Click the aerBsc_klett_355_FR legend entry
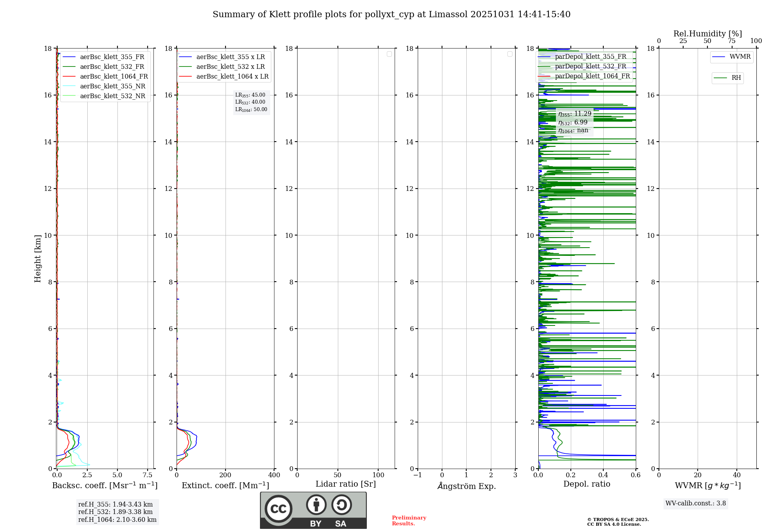The width and height of the screenshot is (783, 532). coord(112,57)
